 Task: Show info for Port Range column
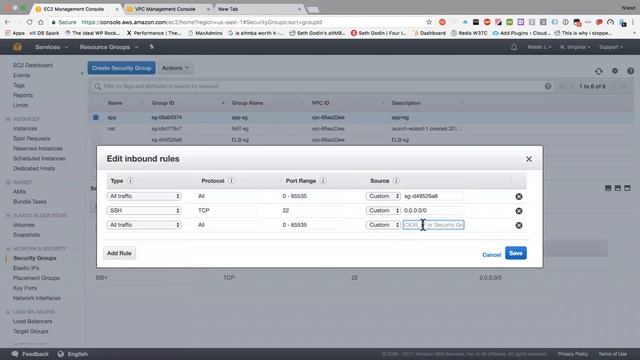coord(323,181)
